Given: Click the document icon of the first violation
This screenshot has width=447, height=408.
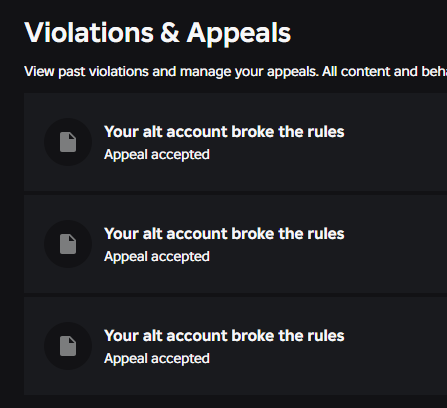Looking at the screenshot, I should [x=68, y=142].
